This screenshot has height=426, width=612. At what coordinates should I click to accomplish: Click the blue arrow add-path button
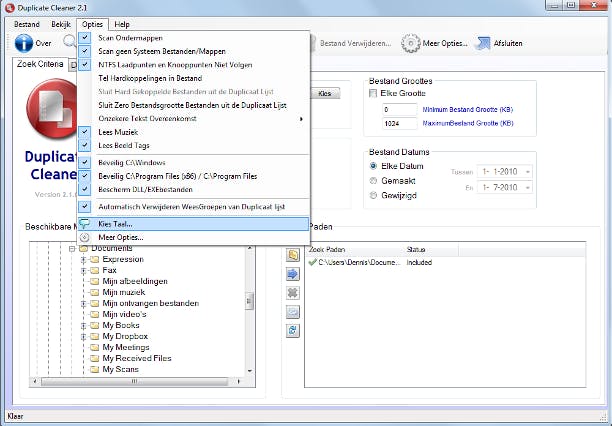293,274
